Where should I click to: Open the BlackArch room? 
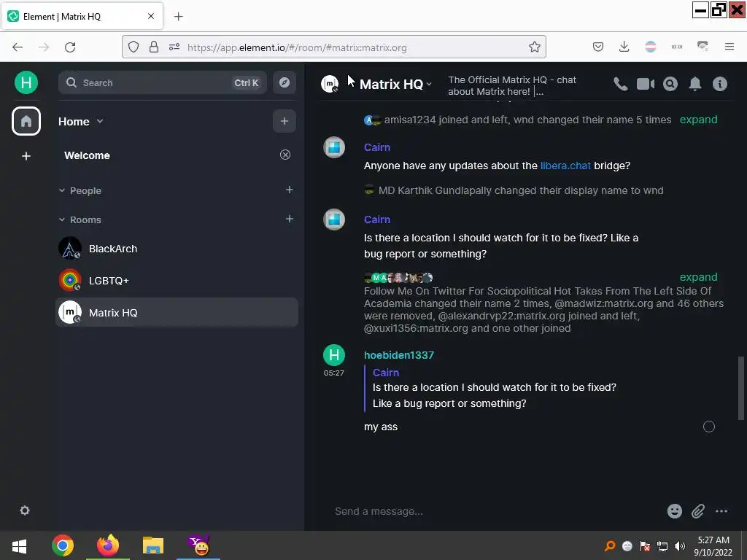click(x=177, y=249)
